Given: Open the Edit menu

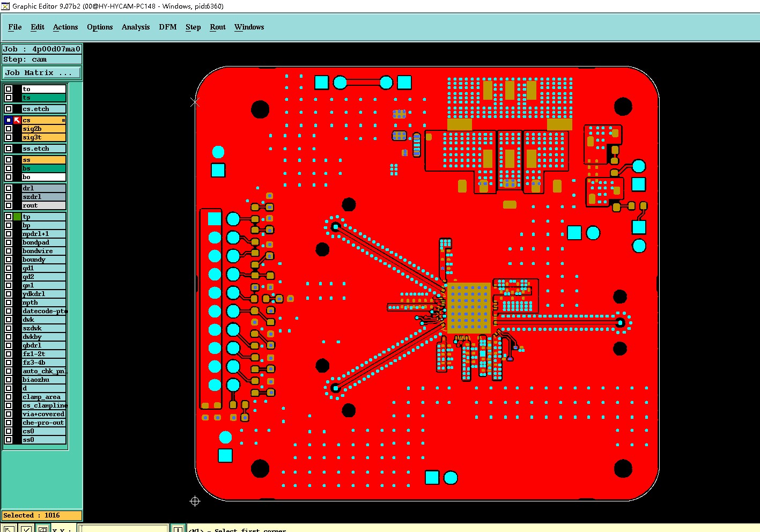Looking at the screenshot, I should [x=38, y=27].
